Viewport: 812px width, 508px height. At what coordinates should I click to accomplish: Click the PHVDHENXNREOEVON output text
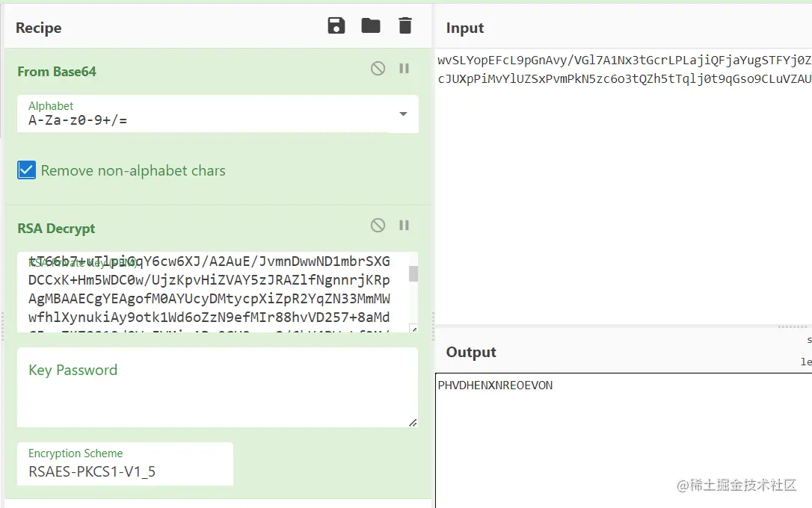[495, 385]
